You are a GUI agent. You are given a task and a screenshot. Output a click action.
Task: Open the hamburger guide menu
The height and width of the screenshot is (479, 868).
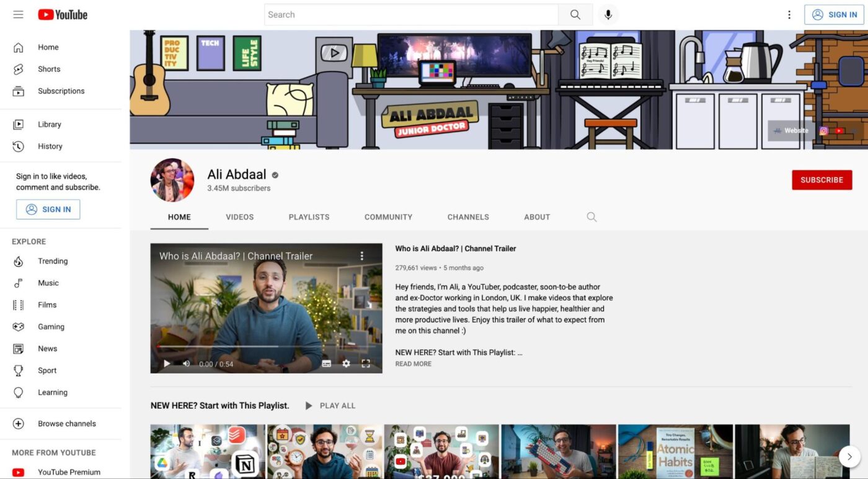[18, 14]
